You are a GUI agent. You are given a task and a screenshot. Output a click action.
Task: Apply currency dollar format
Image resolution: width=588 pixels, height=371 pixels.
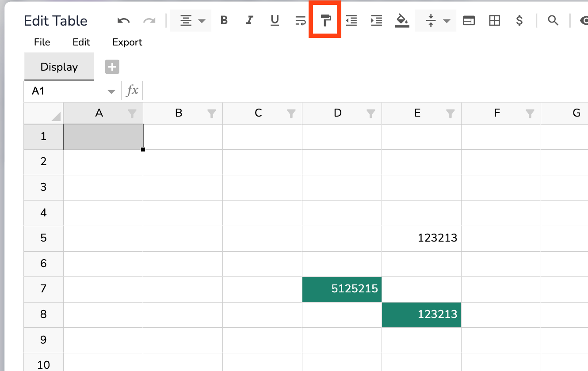520,21
